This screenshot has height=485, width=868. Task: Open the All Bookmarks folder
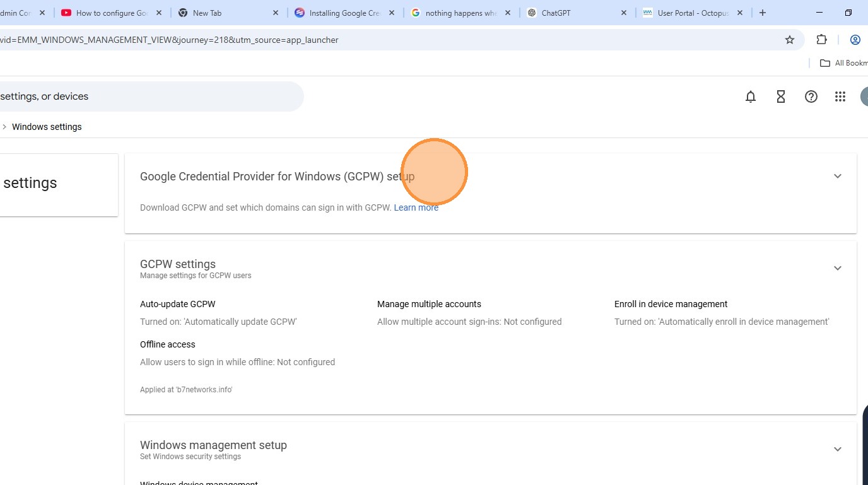tap(843, 63)
